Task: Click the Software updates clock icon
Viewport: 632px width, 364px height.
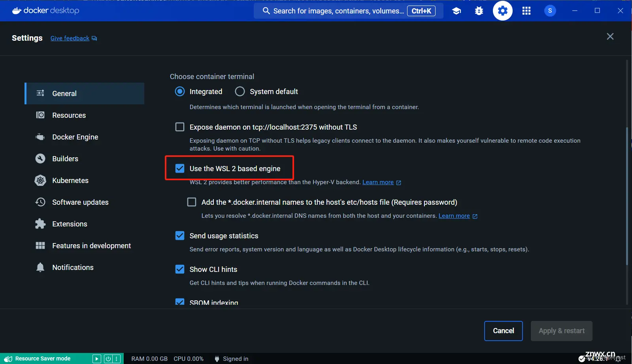Action: click(40, 202)
